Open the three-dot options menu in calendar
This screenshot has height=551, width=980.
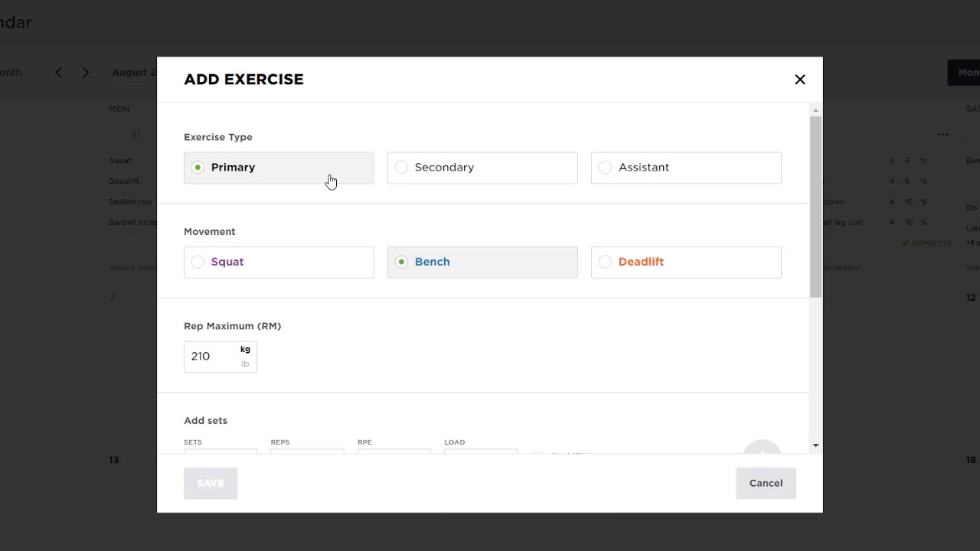(x=943, y=135)
